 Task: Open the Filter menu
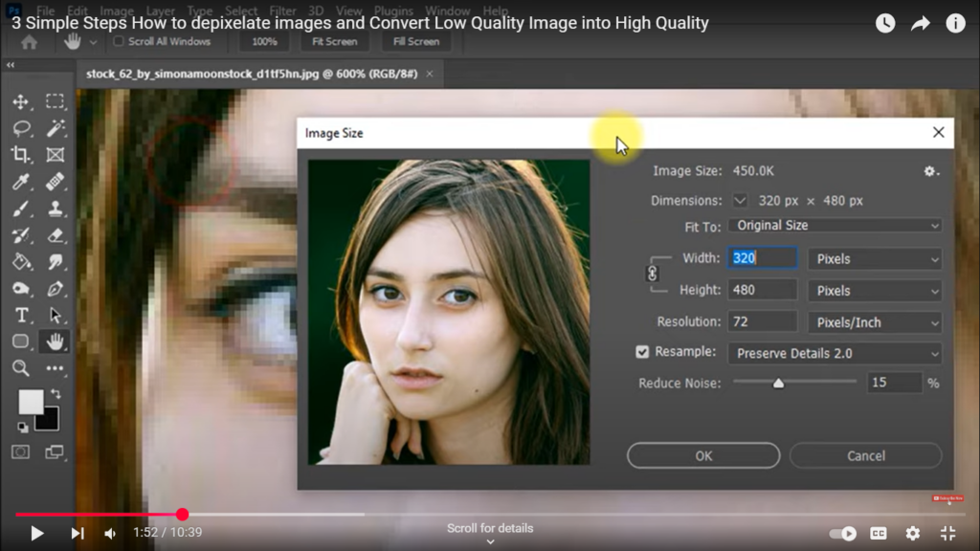[x=282, y=11]
